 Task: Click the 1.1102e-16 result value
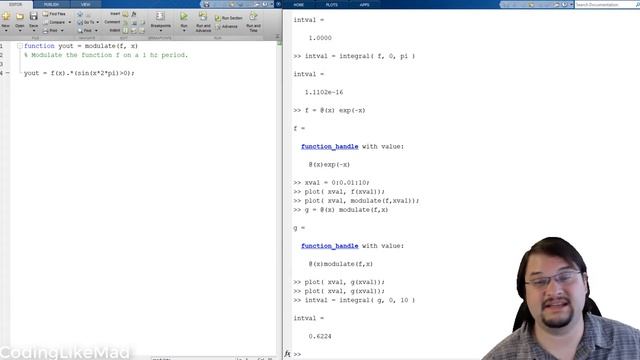(x=324, y=92)
